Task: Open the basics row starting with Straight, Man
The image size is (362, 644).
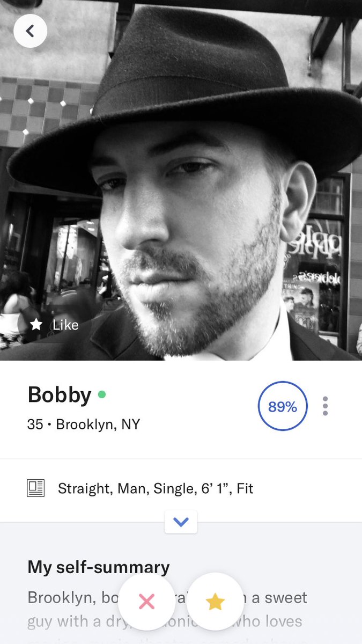Action: point(181,489)
